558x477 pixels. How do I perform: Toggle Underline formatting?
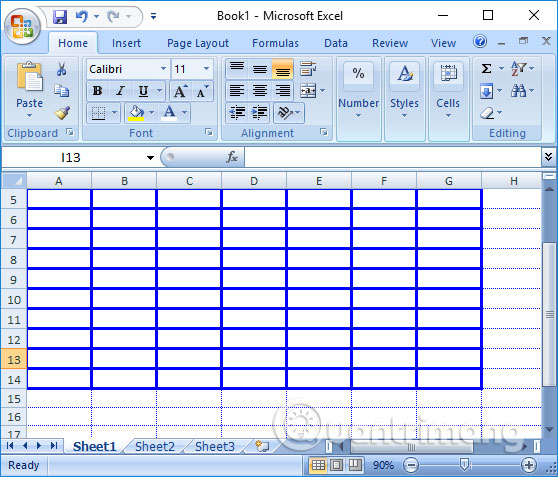(x=143, y=91)
